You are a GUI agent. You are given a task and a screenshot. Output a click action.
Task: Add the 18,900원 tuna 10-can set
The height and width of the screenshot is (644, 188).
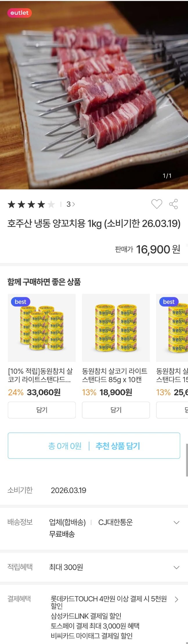[116, 410]
